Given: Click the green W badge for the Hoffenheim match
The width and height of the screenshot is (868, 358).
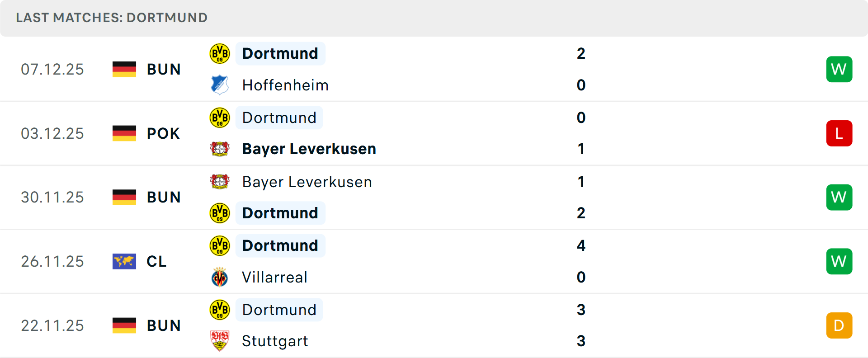Looking at the screenshot, I should 839,69.
